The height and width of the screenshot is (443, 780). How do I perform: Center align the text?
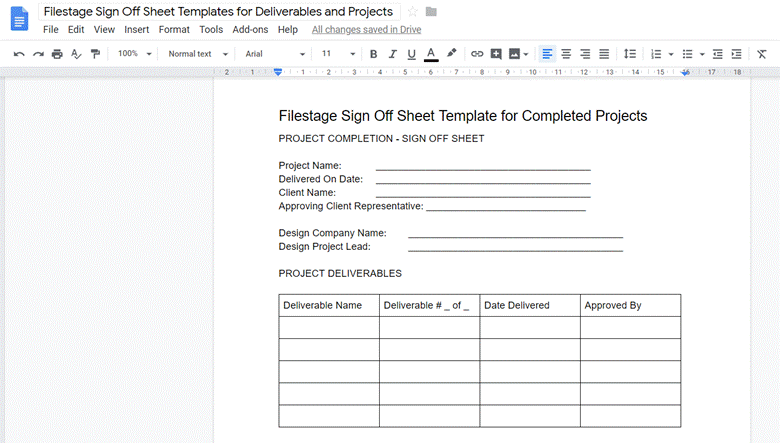click(x=566, y=54)
